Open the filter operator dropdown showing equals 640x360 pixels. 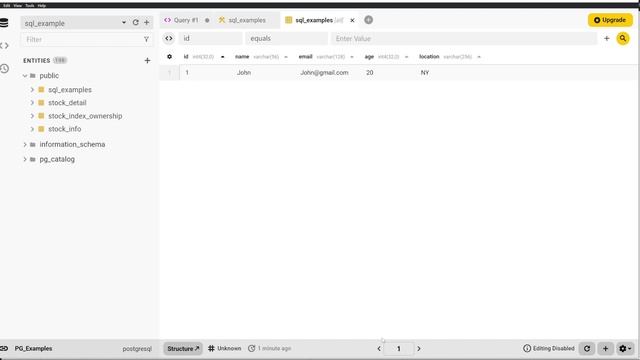[x=286, y=38]
